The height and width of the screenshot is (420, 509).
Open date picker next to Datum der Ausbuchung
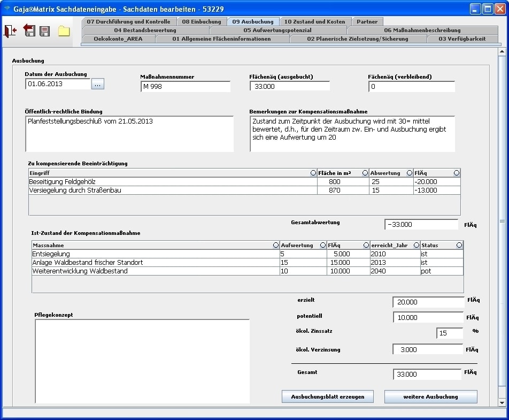[x=98, y=84]
